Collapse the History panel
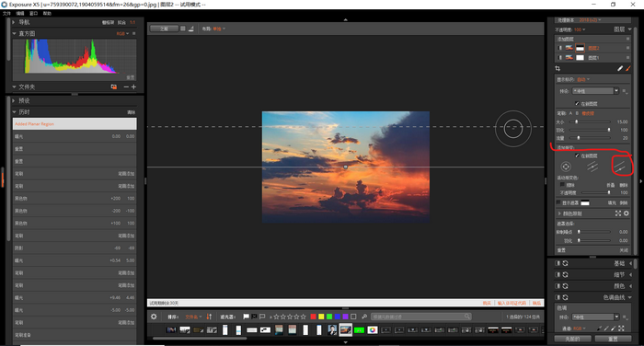 [x=14, y=112]
